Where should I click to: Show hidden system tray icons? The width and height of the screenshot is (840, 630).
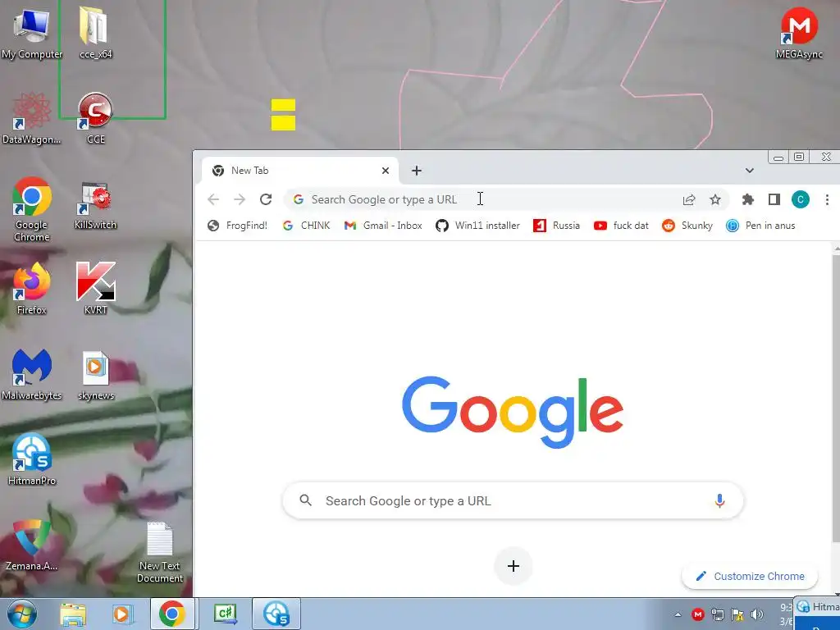pyautogui.click(x=678, y=614)
